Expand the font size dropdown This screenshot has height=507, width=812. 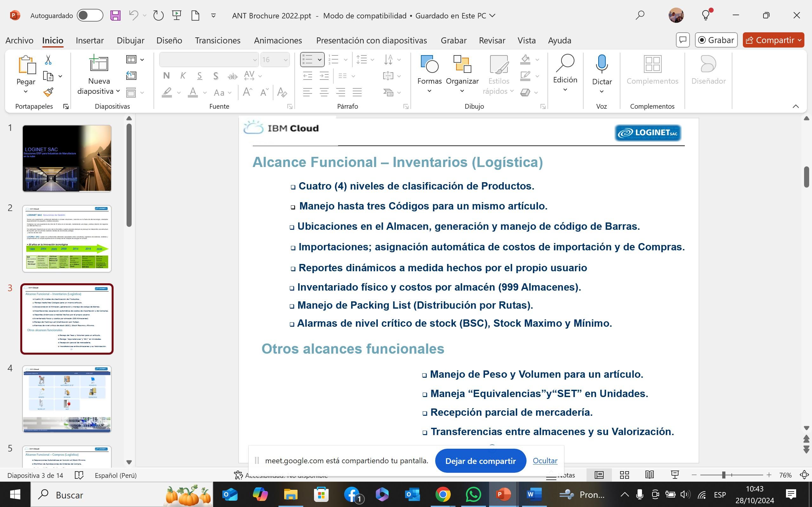(285, 60)
